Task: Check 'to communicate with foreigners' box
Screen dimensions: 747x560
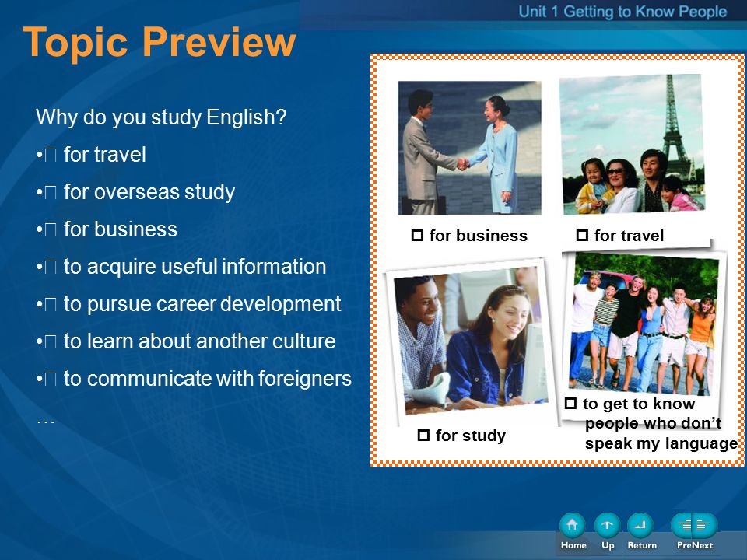Action: pyautogui.click(x=51, y=379)
